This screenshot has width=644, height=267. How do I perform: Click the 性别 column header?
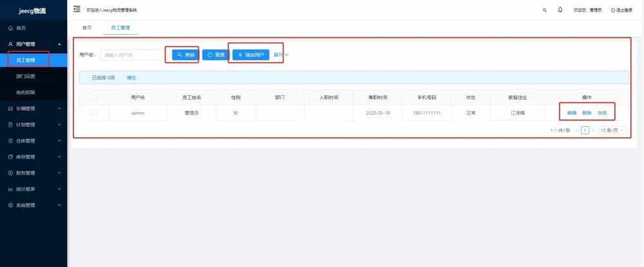click(236, 98)
